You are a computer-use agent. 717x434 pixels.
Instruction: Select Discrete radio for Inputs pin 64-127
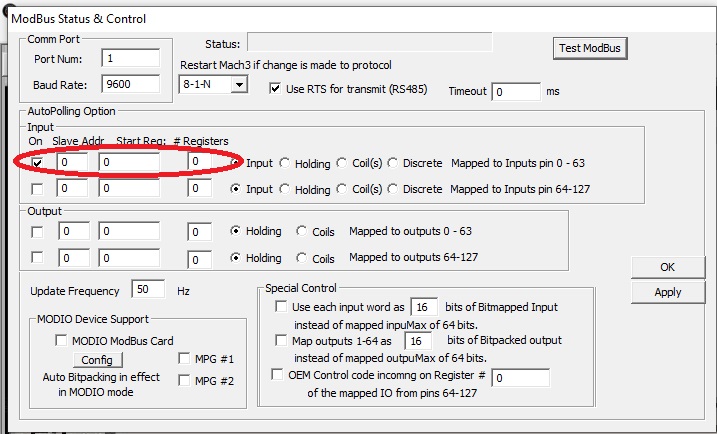(392, 188)
